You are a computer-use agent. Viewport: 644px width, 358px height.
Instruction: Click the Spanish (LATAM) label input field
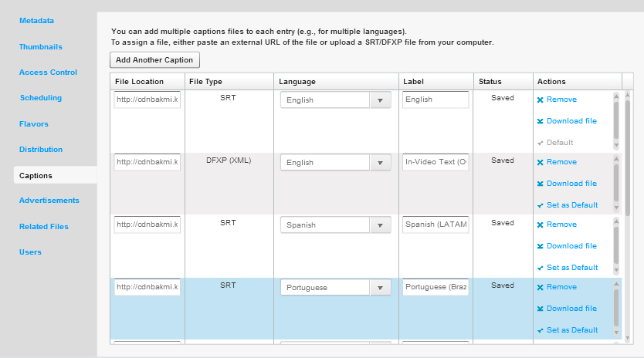pyautogui.click(x=436, y=225)
